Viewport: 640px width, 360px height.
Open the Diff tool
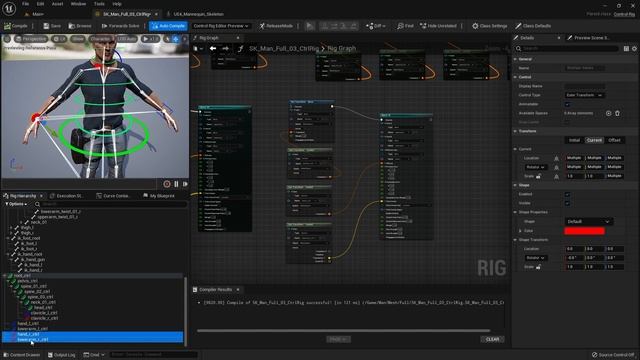376,26
